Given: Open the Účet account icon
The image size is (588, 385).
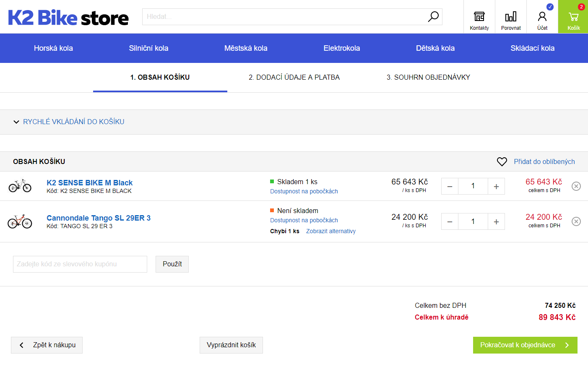Looking at the screenshot, I should (x=542, y=17).
